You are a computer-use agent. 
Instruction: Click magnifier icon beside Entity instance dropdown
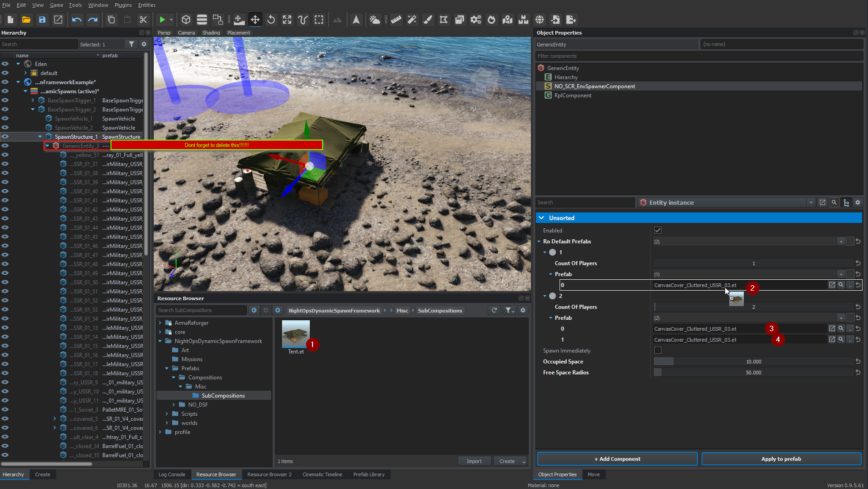point(834,202)
